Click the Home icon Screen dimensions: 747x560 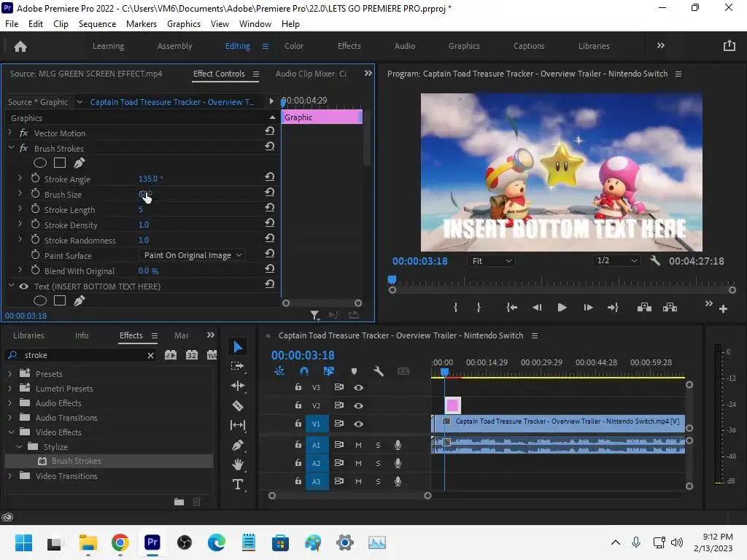point(20,46)
